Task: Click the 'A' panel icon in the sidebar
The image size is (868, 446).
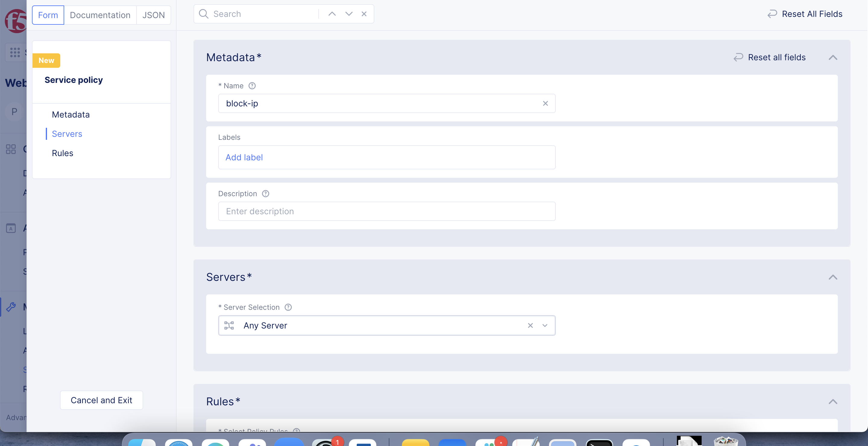Action: coord(11,228)
